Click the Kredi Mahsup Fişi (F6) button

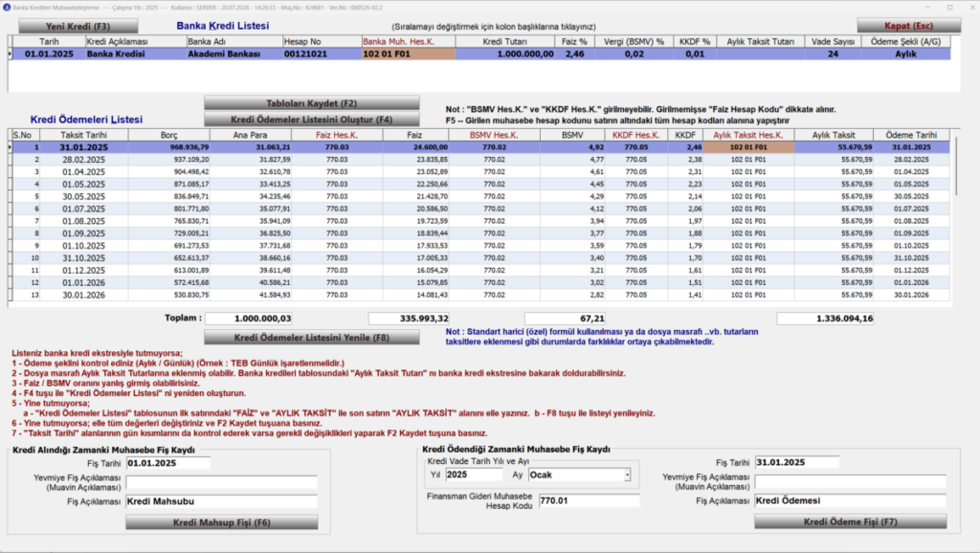[x=222, y=522]
